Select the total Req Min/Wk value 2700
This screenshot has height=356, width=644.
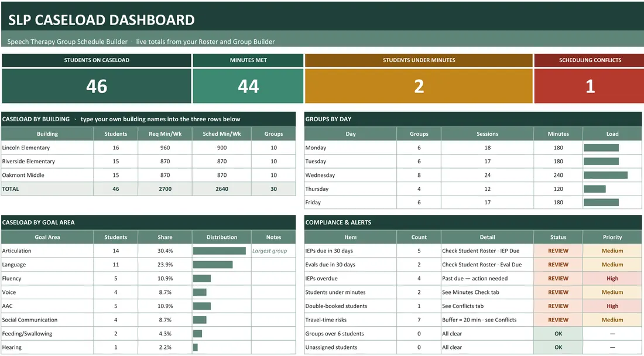pos(165,189)
